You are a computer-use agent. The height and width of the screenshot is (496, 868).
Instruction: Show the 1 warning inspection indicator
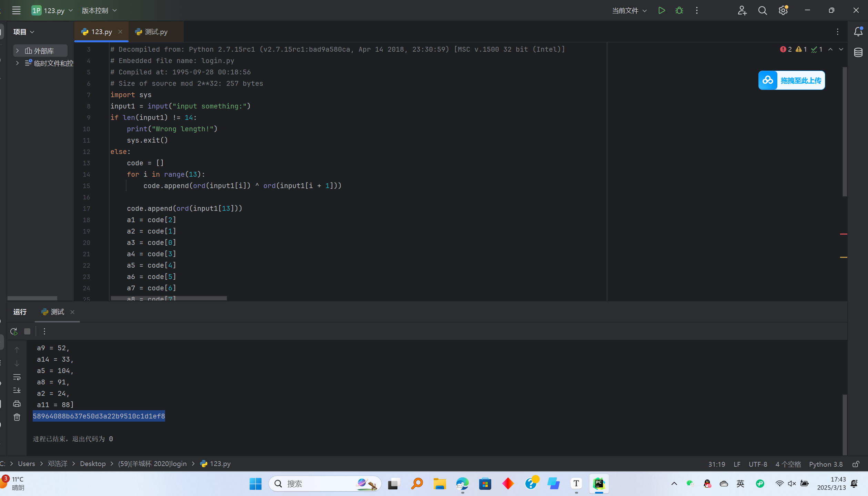point(801,49)
